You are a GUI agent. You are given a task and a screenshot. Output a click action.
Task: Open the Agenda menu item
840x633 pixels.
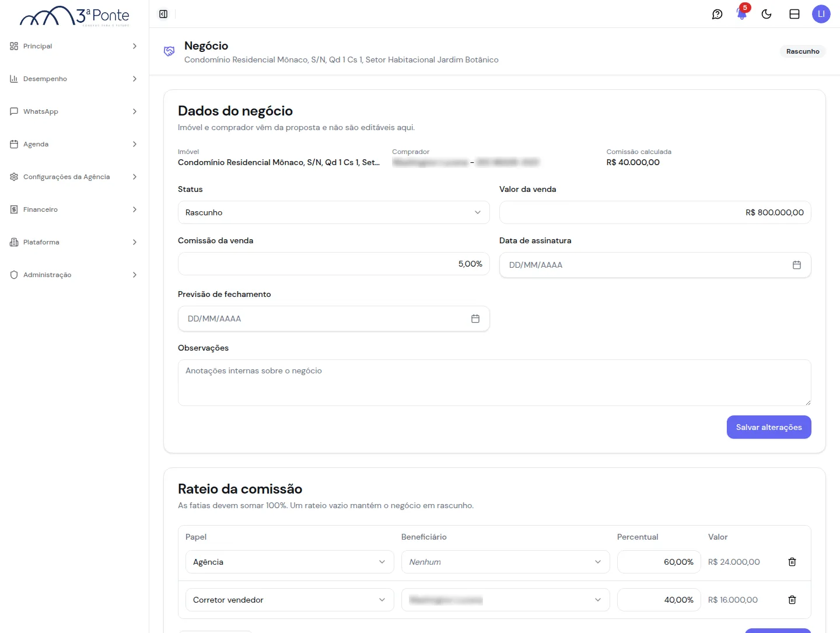click(x=74, y=144)
